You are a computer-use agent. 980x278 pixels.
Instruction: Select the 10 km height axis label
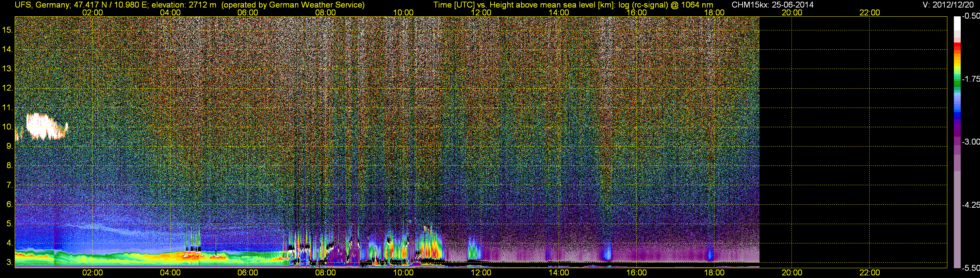coord(8,127)
